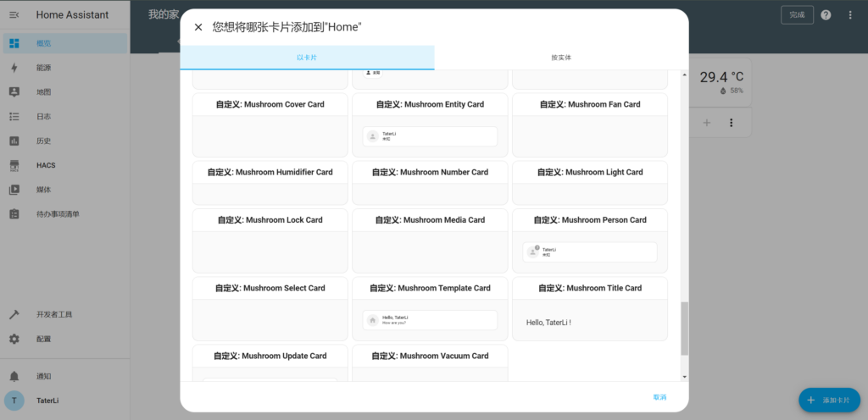Screen dimensions: 868x420
Task: Open the HACS store icon
Action: tap(14, 165)
